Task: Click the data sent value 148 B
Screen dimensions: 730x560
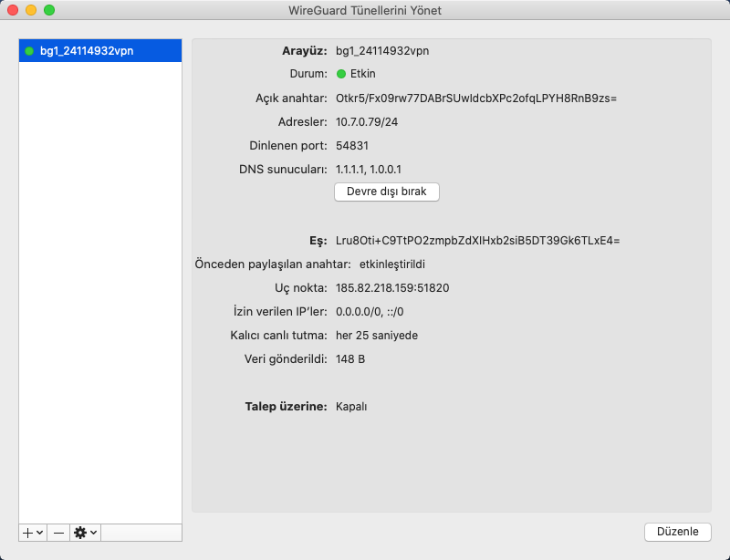Action: tap(350, 359)
